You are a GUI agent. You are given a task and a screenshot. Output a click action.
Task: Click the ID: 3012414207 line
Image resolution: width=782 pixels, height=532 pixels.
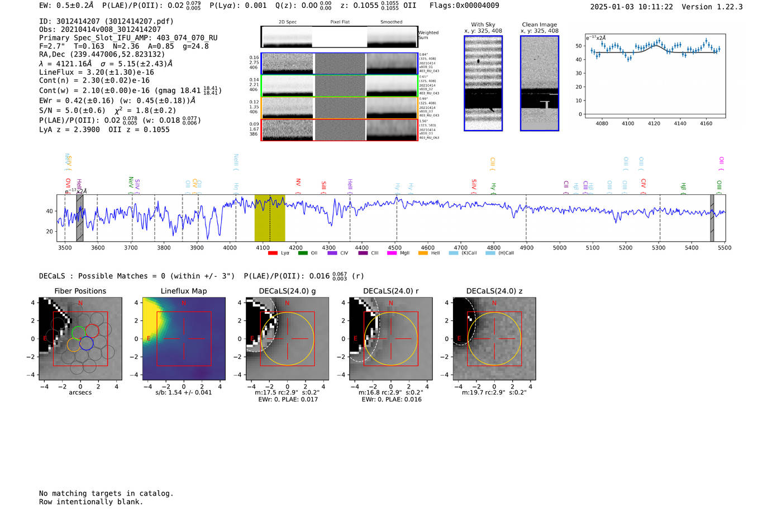point(106,21)
